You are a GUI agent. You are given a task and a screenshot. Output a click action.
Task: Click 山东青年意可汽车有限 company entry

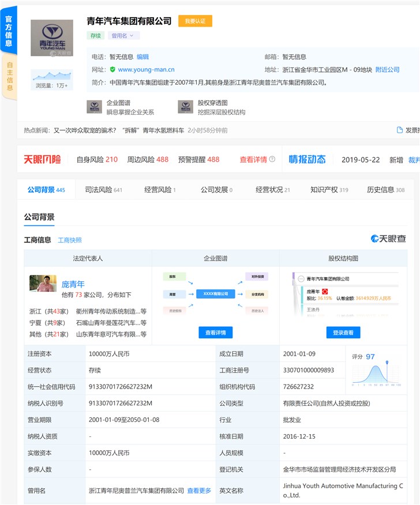111,334
